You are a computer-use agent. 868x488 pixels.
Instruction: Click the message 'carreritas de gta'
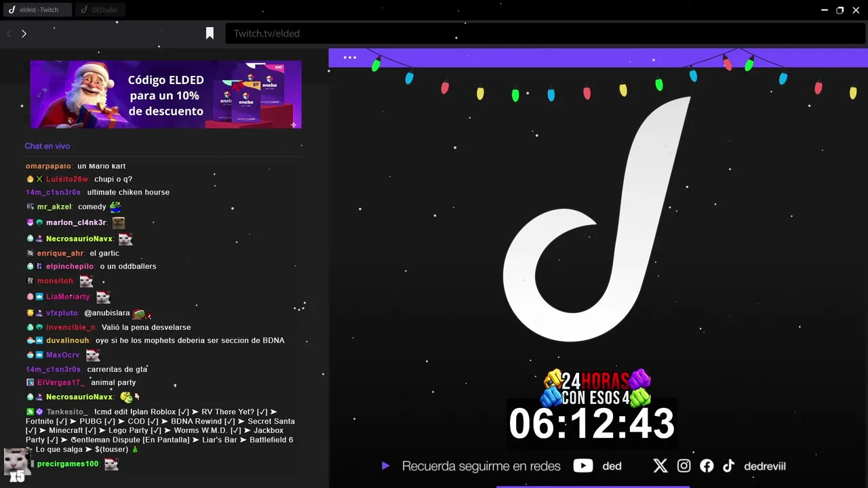click(x=117, y=369)
